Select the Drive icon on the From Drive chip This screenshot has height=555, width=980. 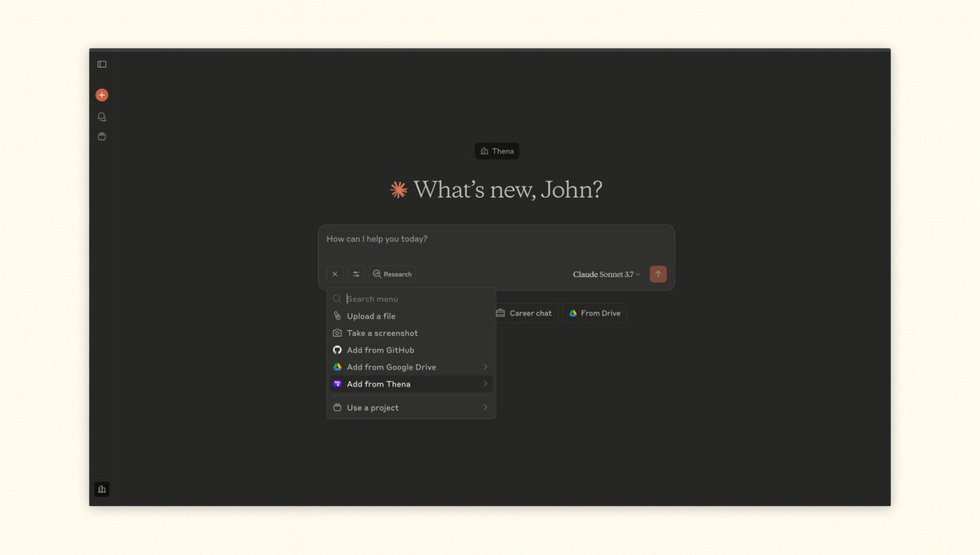tap(573, 313)
